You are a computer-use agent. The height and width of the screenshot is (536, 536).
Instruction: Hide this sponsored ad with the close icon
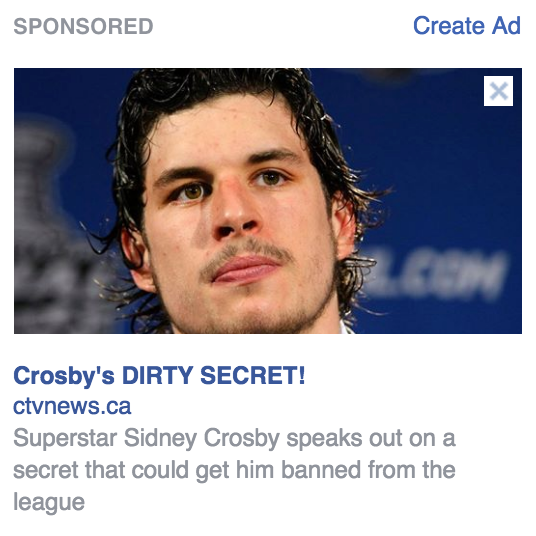(x=498, y=91)
